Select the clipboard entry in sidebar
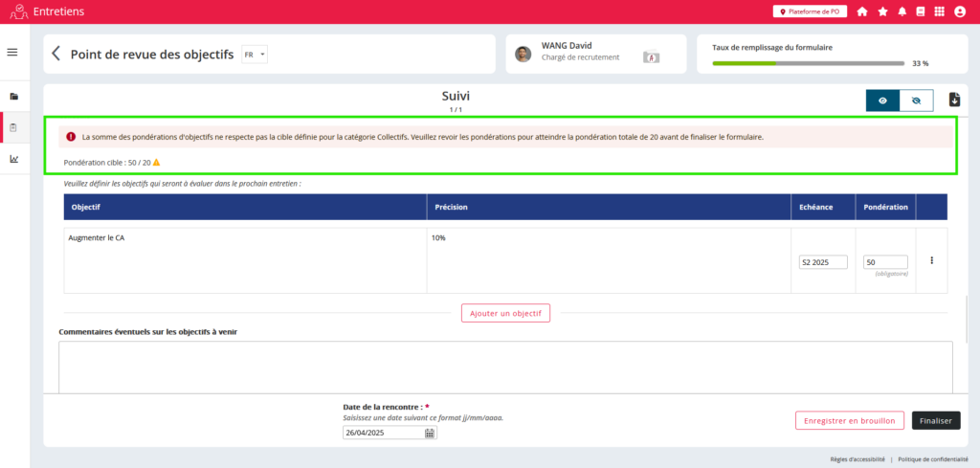This screenshot has width=980, height=468. 13,127
